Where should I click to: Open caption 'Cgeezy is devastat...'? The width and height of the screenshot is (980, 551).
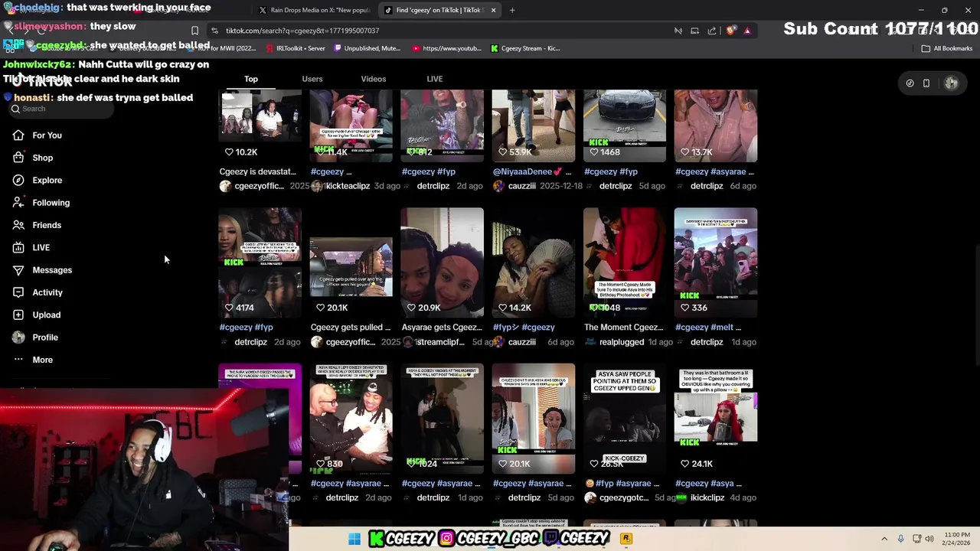[257, 171]
